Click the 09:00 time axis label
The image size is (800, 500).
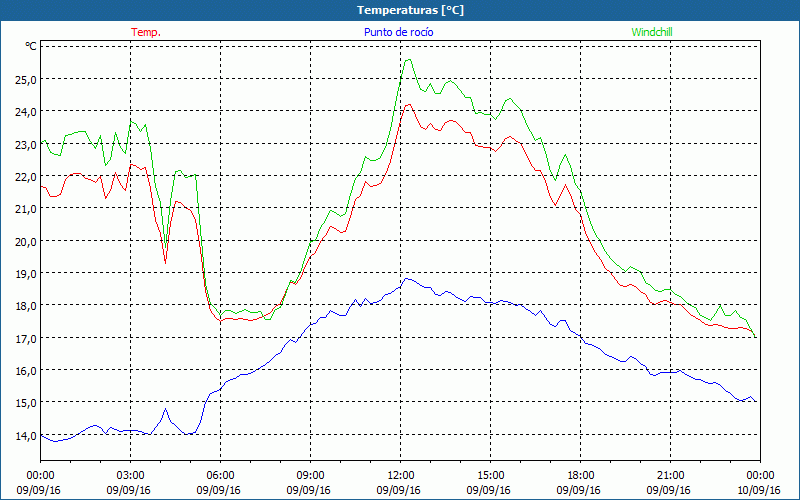click(x=310, y=476)
